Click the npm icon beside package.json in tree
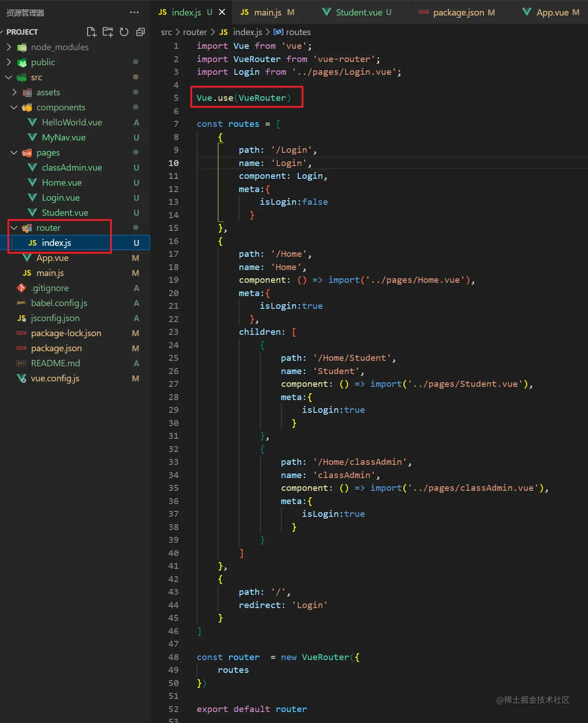The width and height of the screenshot is (588, 723). 21,348
